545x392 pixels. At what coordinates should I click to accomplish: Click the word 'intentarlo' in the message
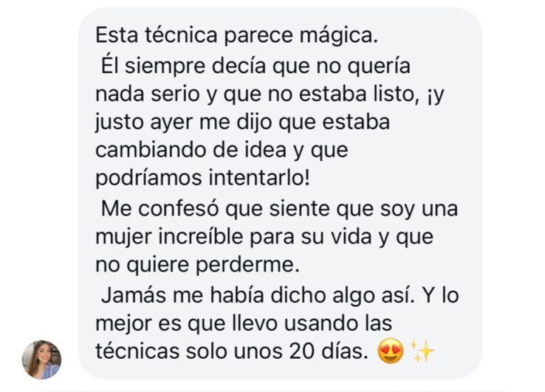[256, 178]
